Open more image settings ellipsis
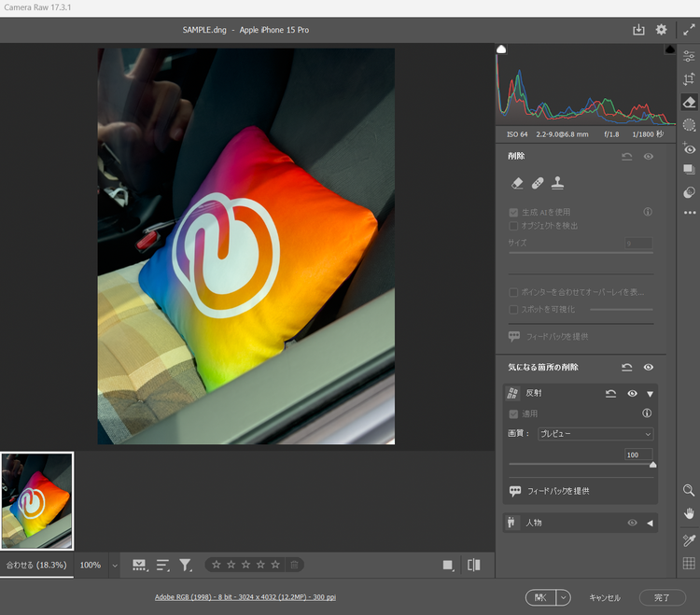 coord(690,213)
